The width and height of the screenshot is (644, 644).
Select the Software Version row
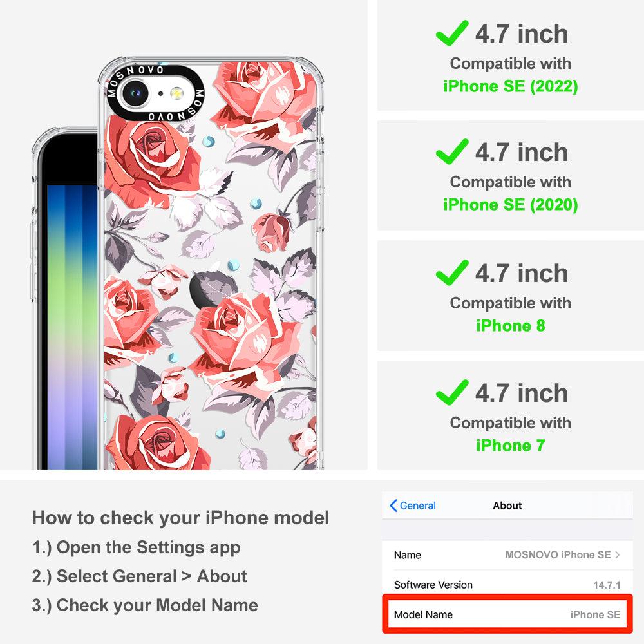507,585
